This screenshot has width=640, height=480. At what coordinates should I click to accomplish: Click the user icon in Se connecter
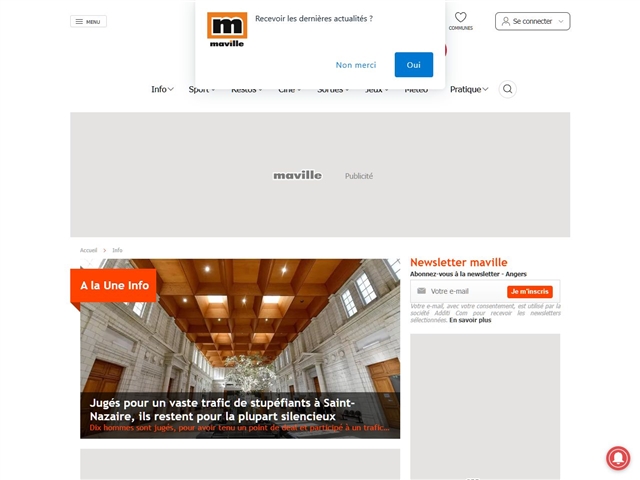tap(505, 21)
